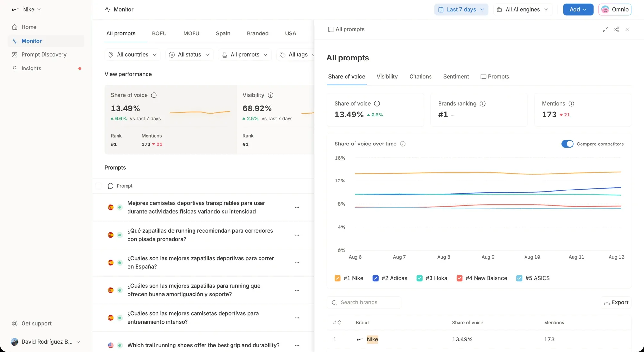Expand the All countries filter

(x=132, y=55)
